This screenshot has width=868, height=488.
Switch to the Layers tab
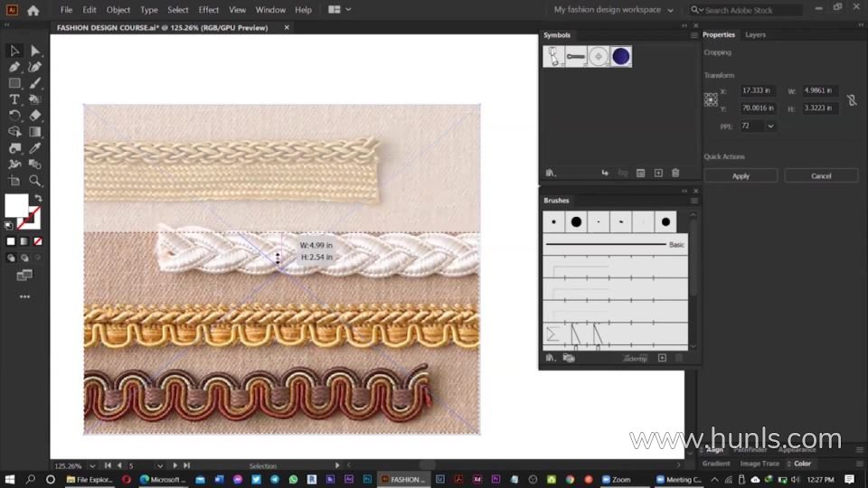coord(755,35)
